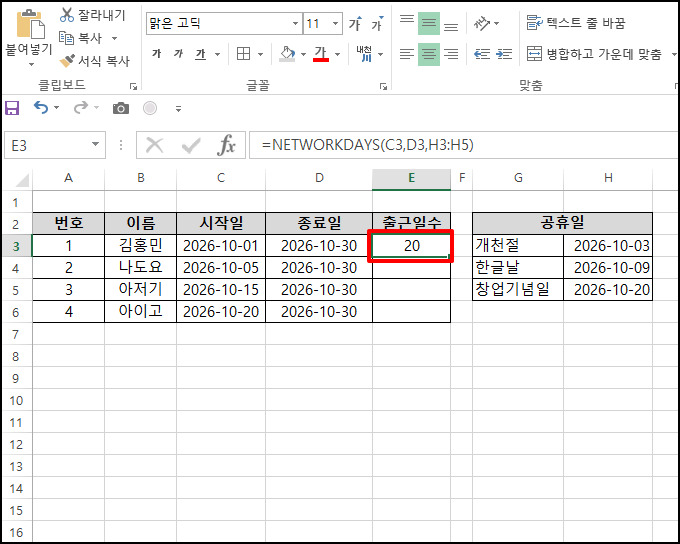Image resolution: width=680 pixels, height=544 pixels.
Task: Align text left
Action: [407, 54]
